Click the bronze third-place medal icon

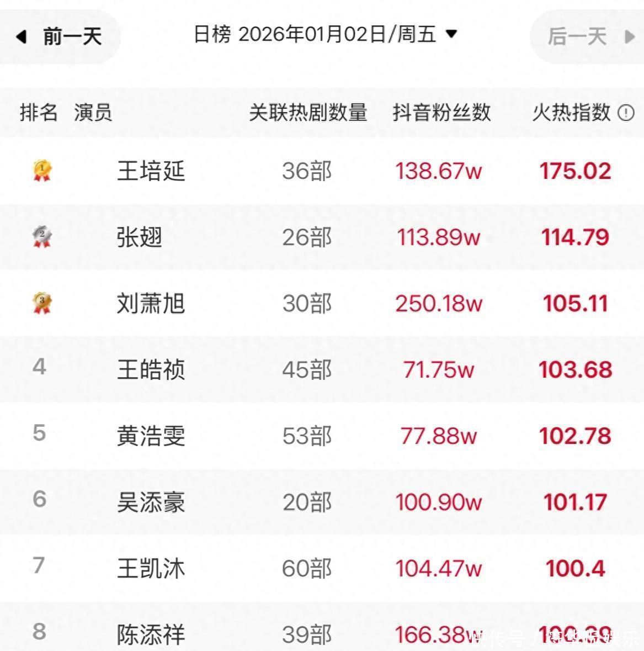42,303
